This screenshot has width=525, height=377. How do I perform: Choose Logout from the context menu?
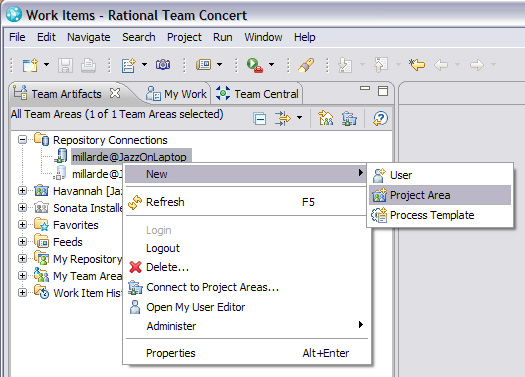247,248
